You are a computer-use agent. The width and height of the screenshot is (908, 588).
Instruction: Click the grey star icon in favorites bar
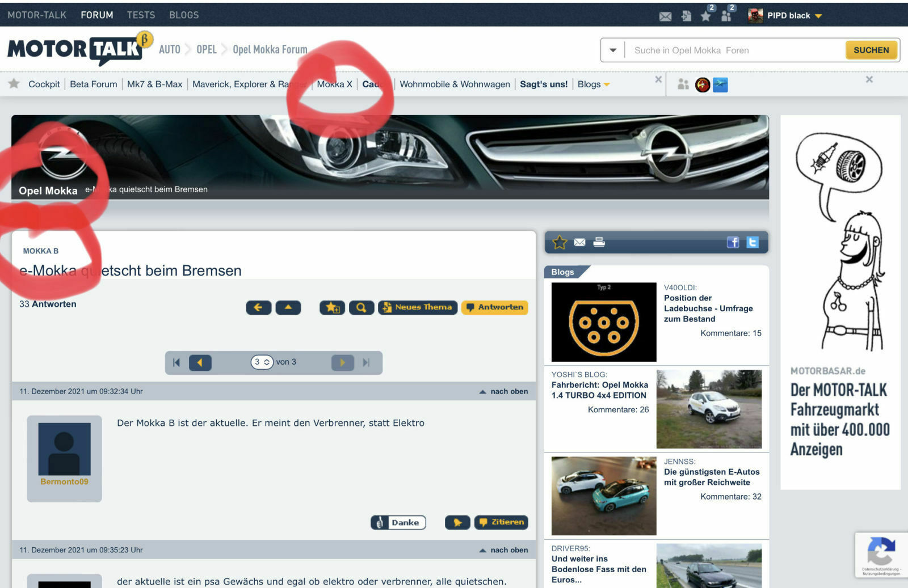[x=14, y=84]
